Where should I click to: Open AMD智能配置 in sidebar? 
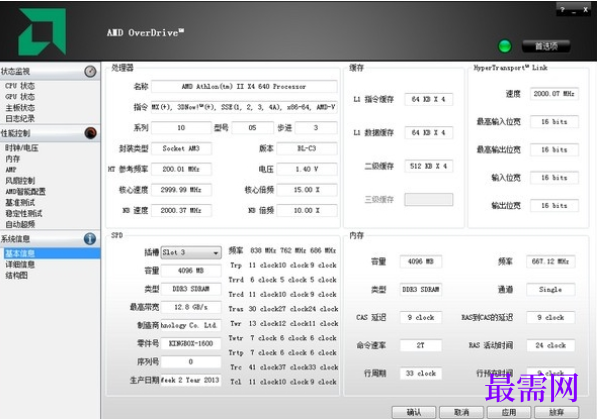25,192
